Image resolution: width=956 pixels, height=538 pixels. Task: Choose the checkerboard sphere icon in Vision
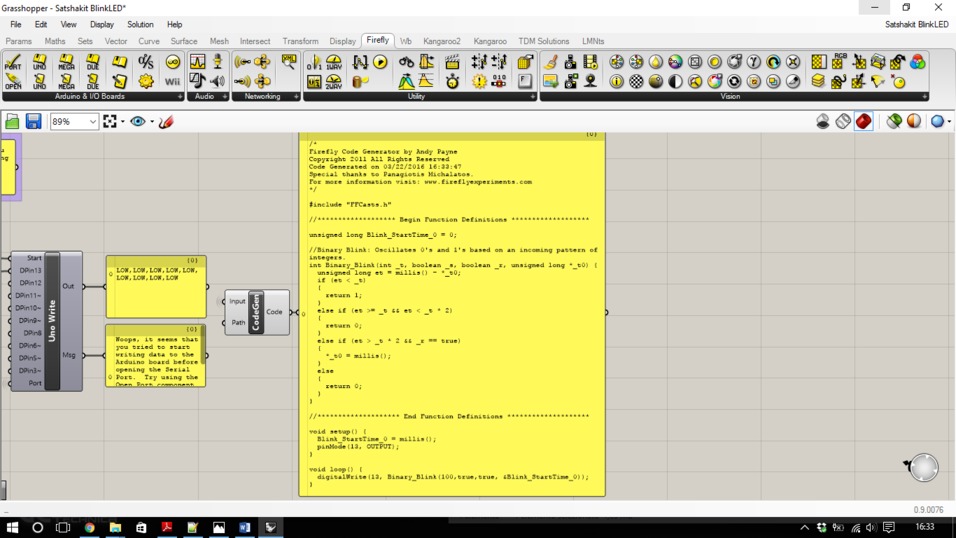point(636,81)
